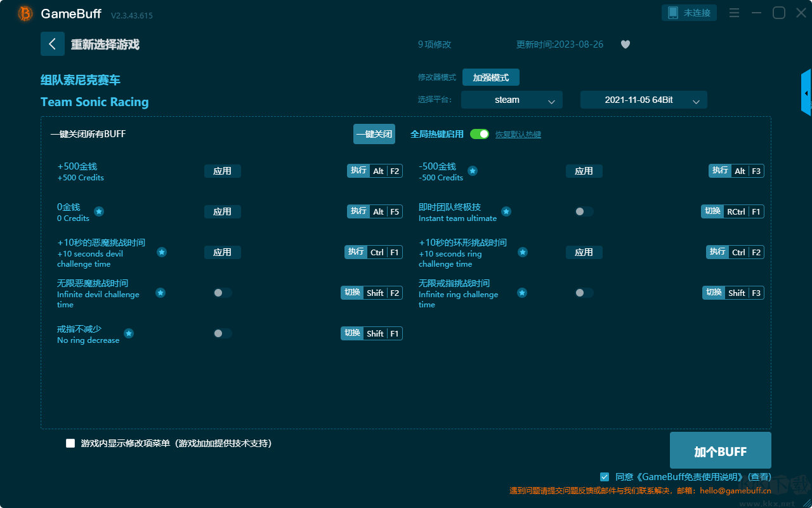Expand the blue side panel arrow
Image resolution: width=812 pixels, height=508 pixels.
point(806,93)
